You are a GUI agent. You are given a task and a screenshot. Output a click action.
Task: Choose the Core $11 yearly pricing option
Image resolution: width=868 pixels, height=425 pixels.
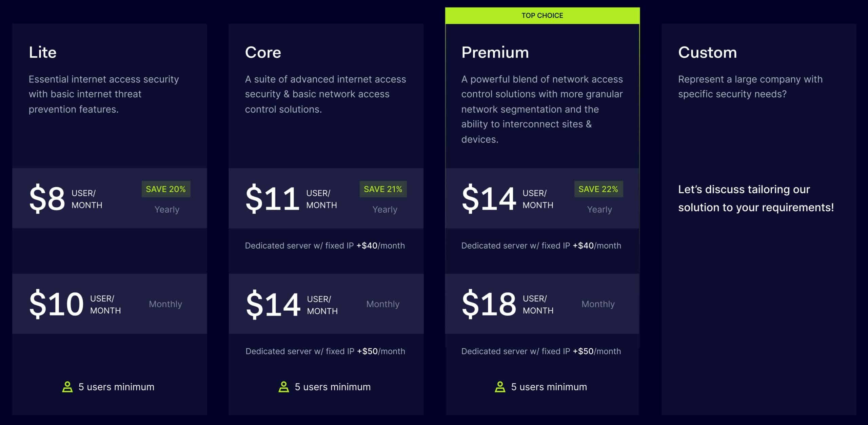[x=326, y=198]
